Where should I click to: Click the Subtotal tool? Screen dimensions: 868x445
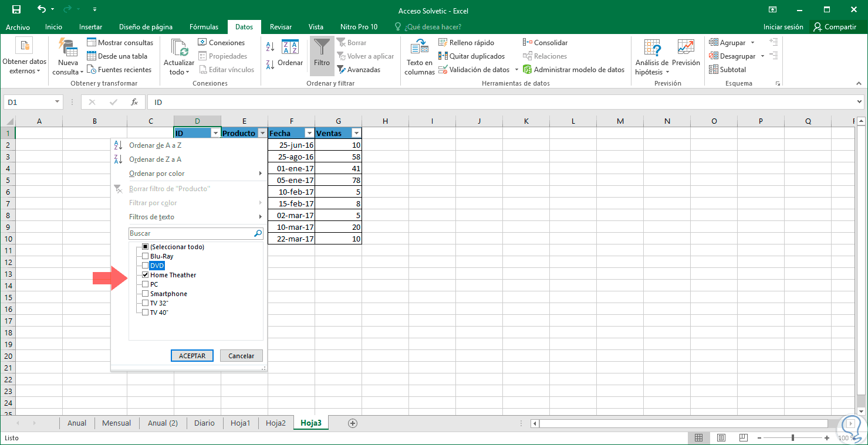pos(728,70)
